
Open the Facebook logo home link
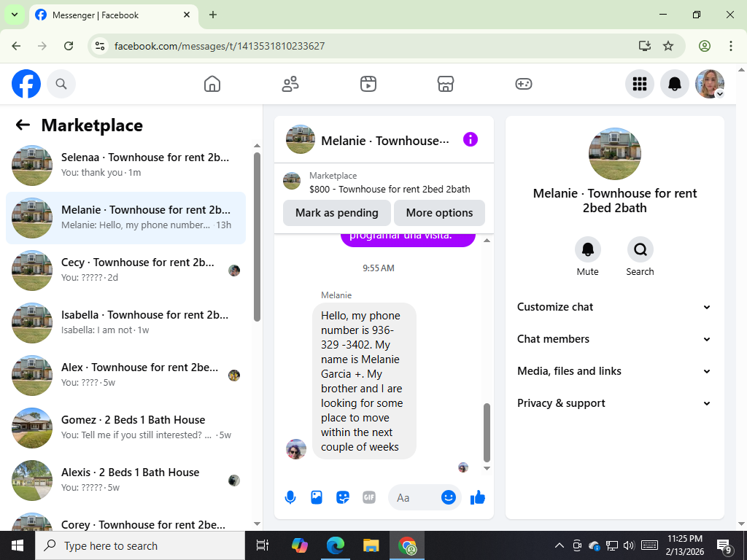pyautogui.click(x=26, y=84)
